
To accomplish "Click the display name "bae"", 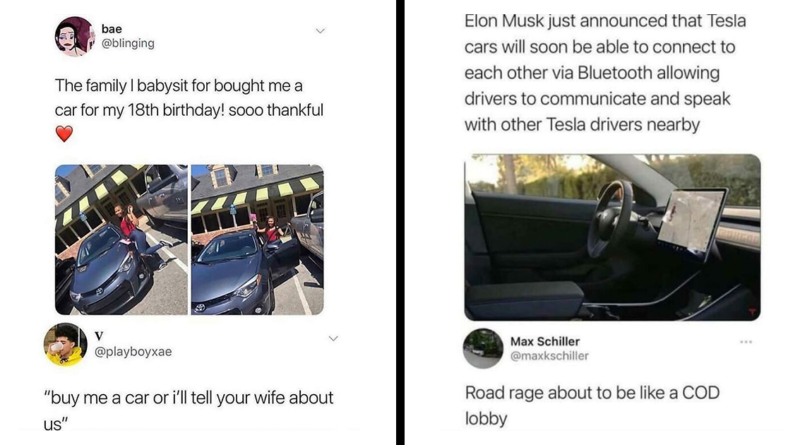I will click(x=112, y=28).
